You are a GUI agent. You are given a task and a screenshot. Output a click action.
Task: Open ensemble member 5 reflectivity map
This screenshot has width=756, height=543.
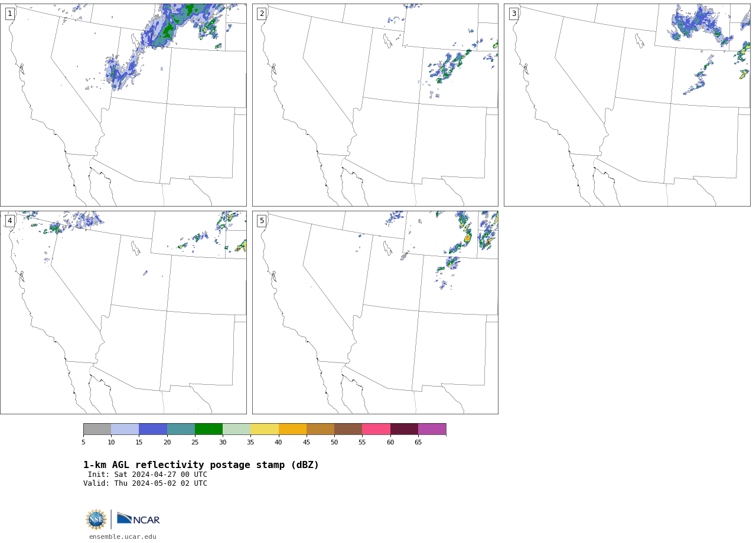click(x=375, y=312)
